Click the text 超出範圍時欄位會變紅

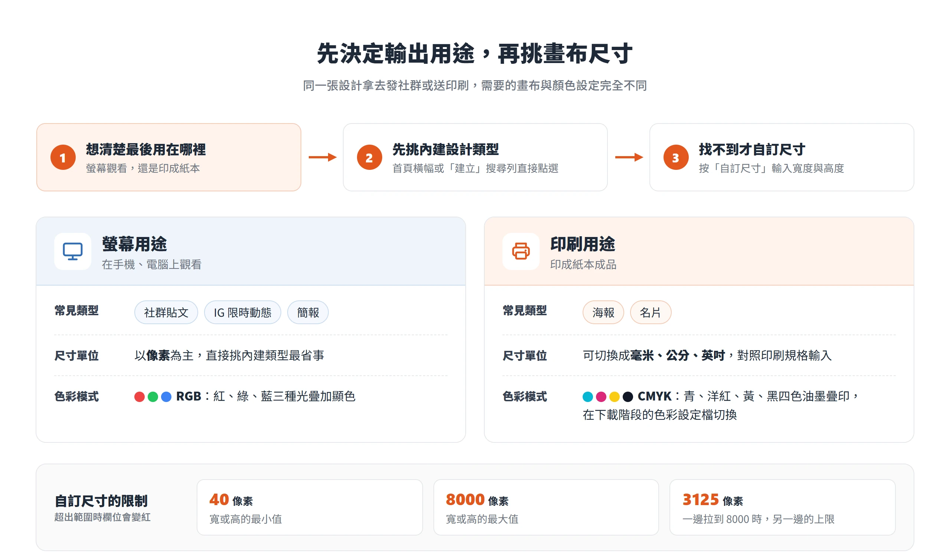pos(102,517)
